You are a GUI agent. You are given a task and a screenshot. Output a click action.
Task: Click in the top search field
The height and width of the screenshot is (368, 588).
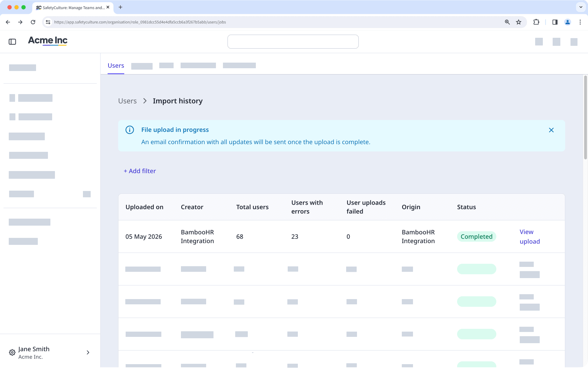click(x=293, y=42)
